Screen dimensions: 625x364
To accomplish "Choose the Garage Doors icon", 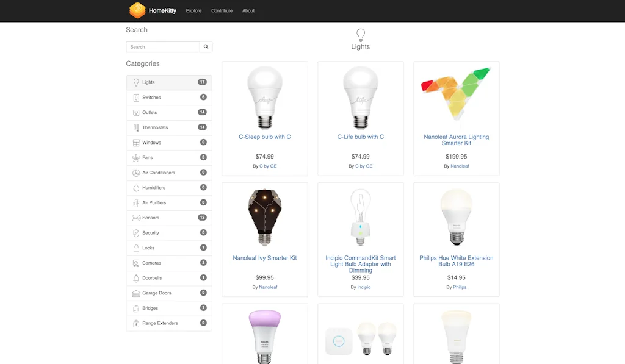I will tap(136, 293).
